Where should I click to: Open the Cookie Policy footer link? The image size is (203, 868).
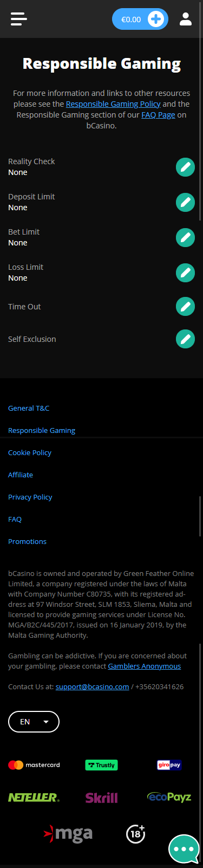[x=30, y=452]
